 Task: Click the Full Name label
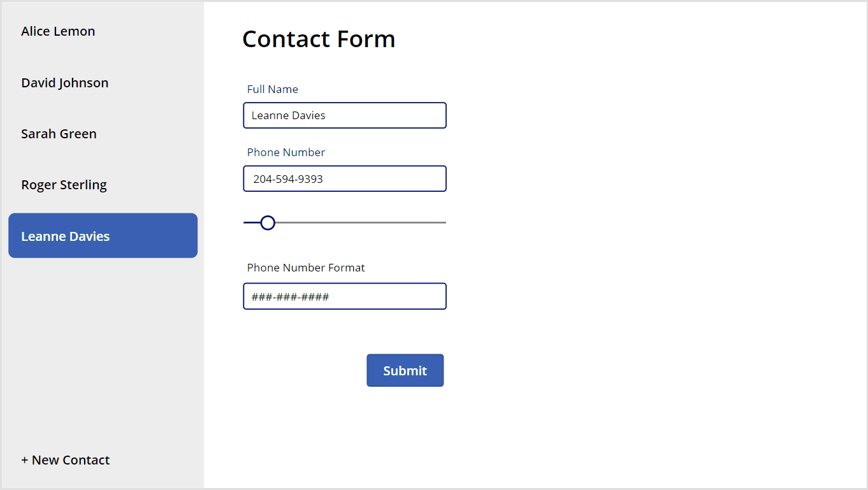tap(273, 89)
